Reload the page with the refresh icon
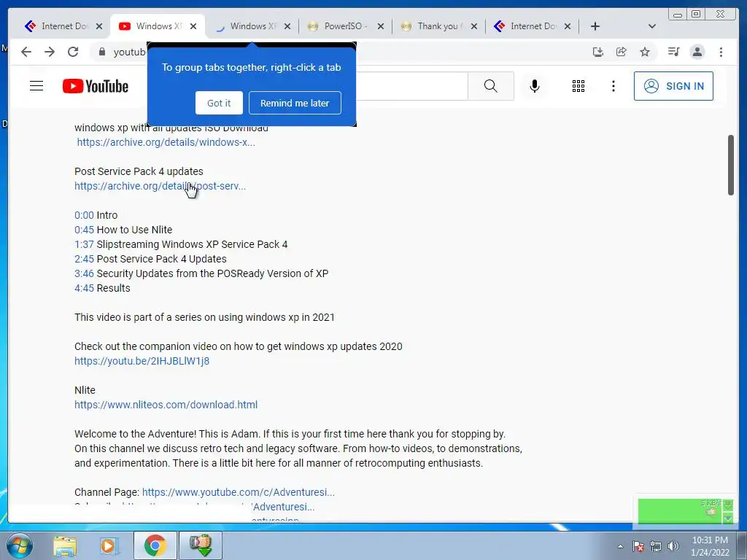Image resolution: width=747 pixels, height=560 pixels. (73, 52)
